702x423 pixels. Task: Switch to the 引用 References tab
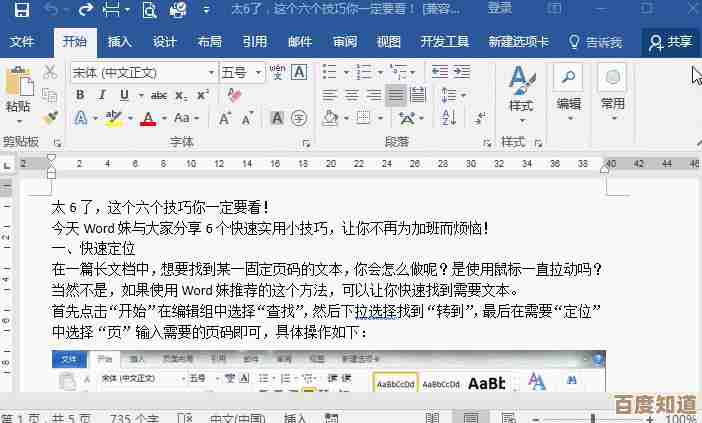click(x=254, y=42)
